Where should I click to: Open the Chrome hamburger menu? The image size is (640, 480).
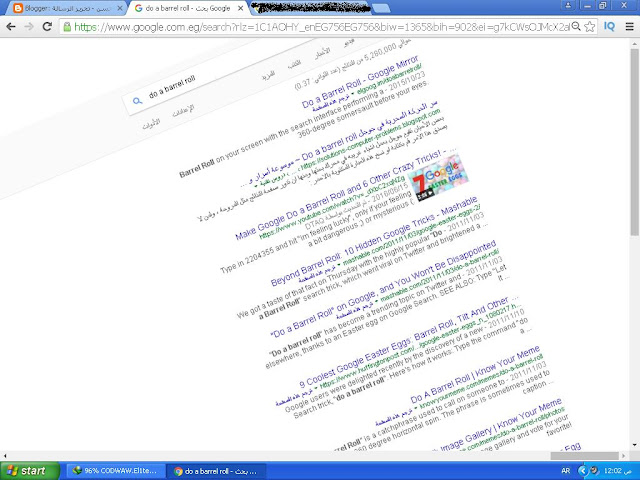(630, 27)
